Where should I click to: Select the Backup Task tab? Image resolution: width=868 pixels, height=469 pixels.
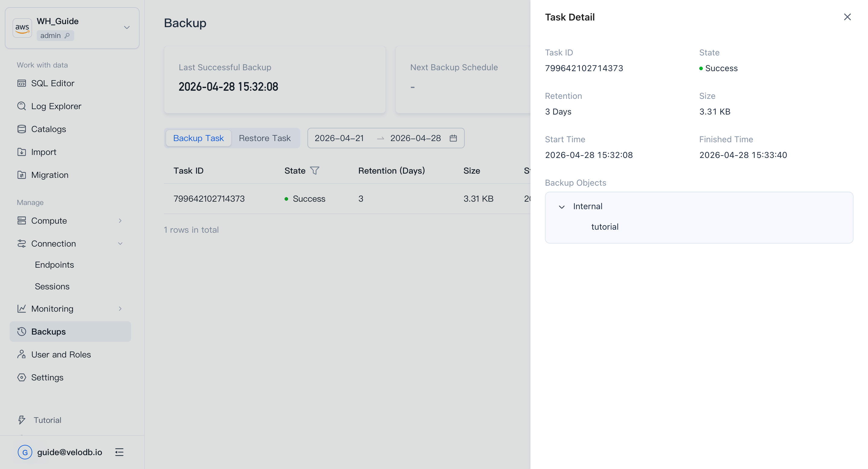click(198, 138)
